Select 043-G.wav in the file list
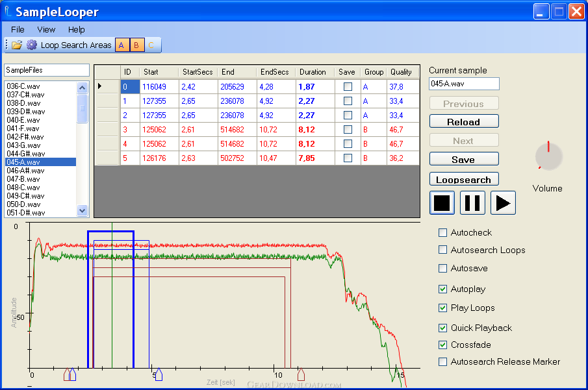The height and width of the screenshot is (390, 588). [40, 145]
